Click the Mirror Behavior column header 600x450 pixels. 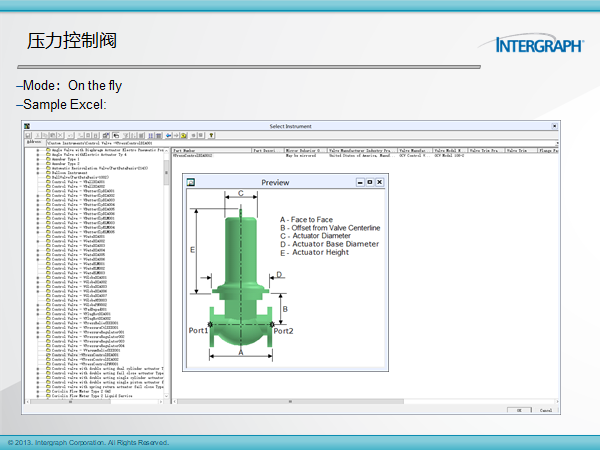pos(306,150)
